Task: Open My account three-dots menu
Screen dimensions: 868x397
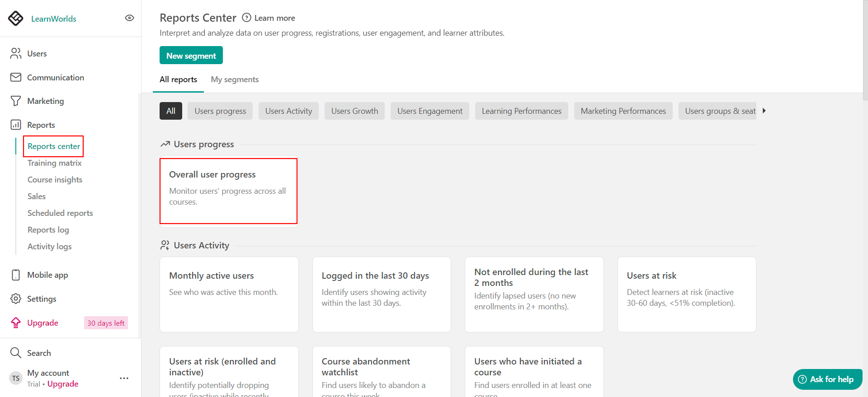Action: coord(124,378)
